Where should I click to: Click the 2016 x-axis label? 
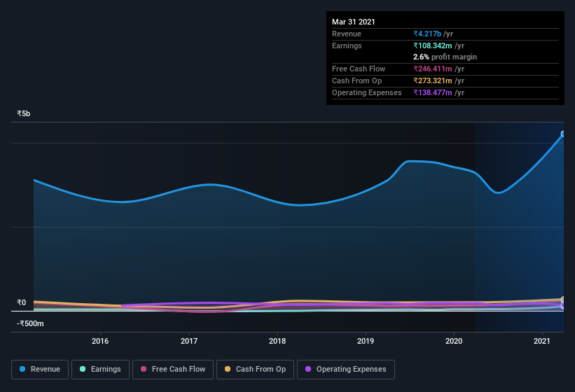tap(100, 341)
